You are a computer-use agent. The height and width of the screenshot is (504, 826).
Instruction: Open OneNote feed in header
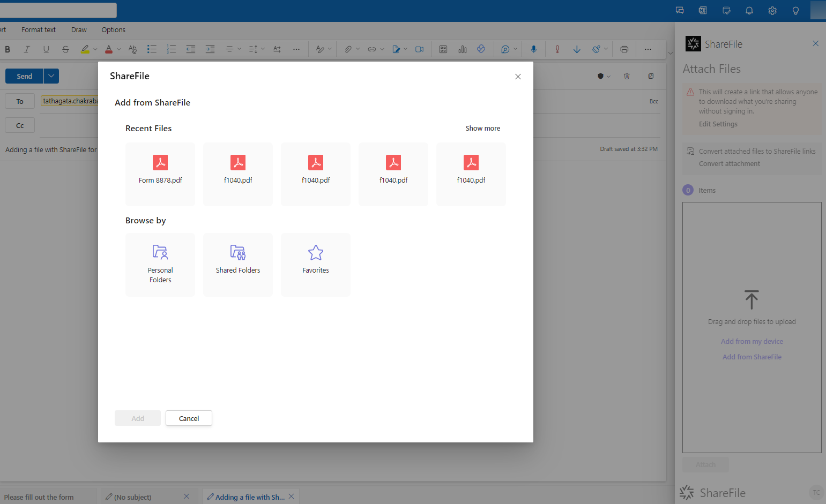click(x=703, y=10)
